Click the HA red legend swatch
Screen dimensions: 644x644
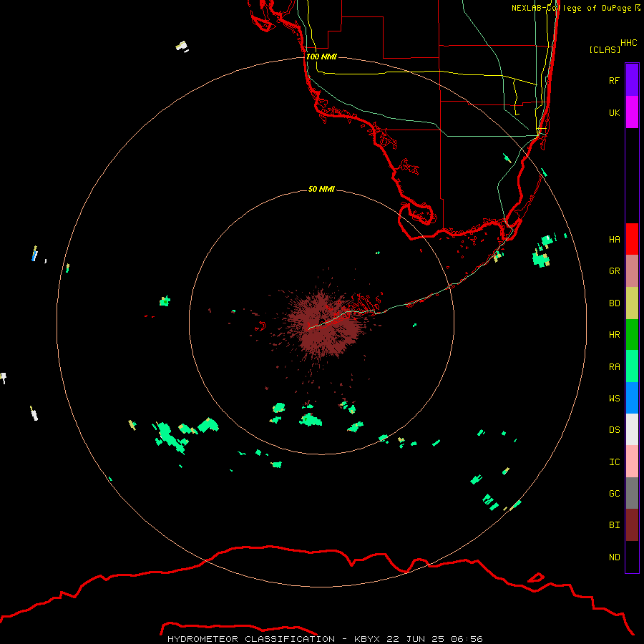pyautogui.click(x=632, y=239)
